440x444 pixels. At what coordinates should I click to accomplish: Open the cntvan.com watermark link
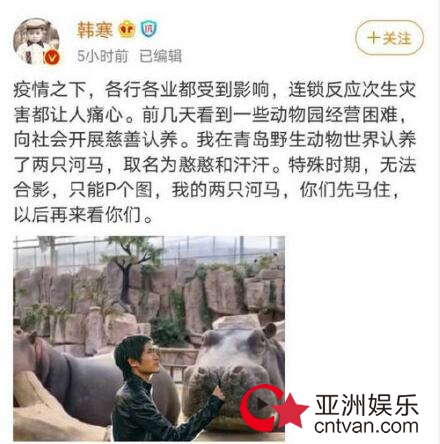pyautogui.click(x=366, y=426)
